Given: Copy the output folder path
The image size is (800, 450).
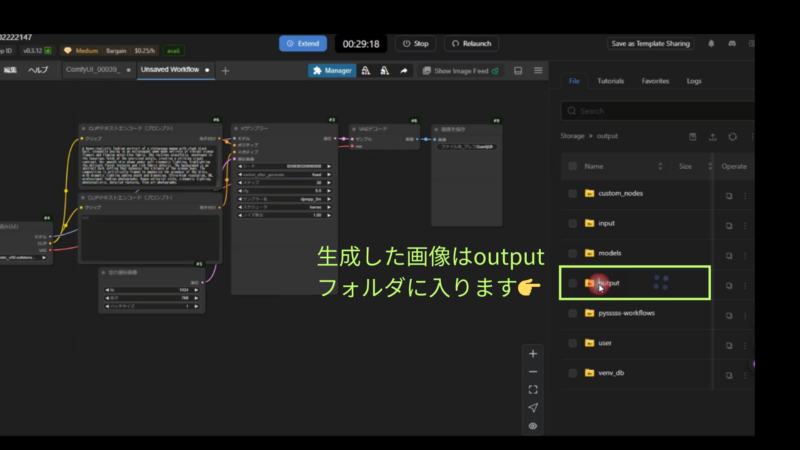Looking at the screenshot, I should click(x=729, y=285).
